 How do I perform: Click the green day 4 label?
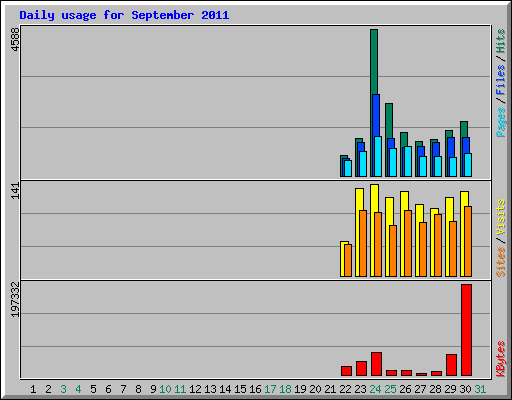(78, 389)
